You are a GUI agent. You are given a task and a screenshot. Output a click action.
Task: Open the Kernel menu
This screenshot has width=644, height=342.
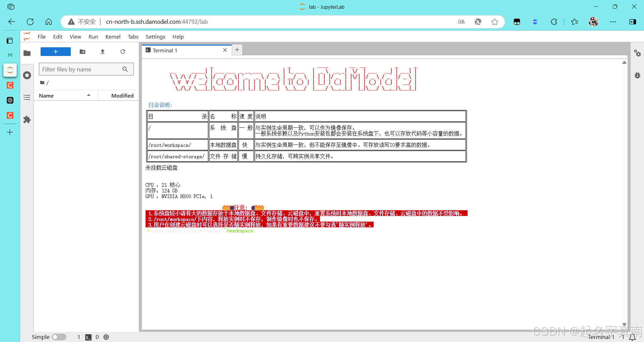[x=113, y=37]
